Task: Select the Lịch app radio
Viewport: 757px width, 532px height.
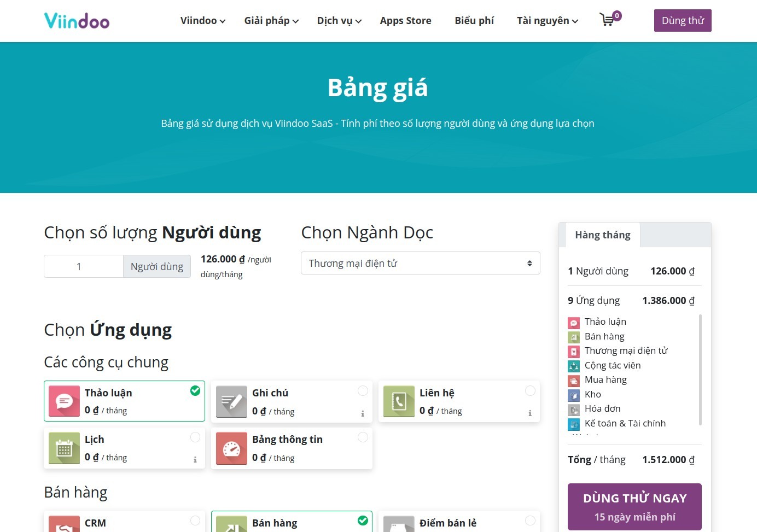Action: click(195, 437)
